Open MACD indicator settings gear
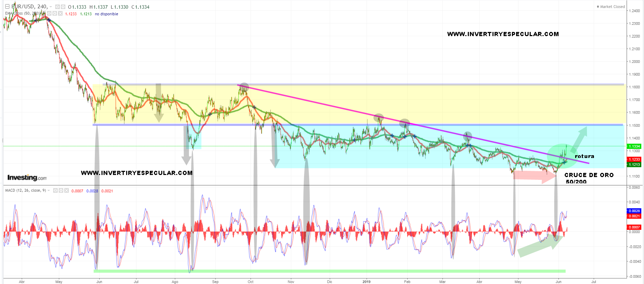Viewport: 644px width, 284px height. click(61, 191)
